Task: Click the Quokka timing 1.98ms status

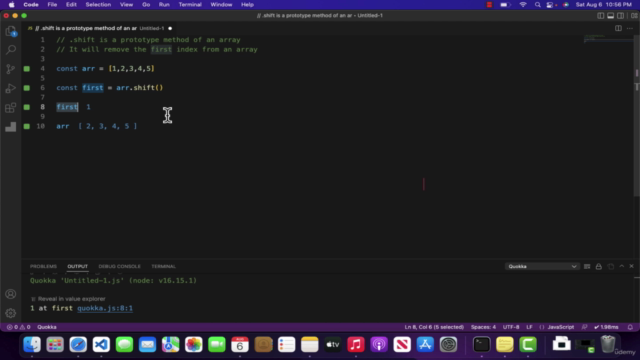Action: (607, 327)
